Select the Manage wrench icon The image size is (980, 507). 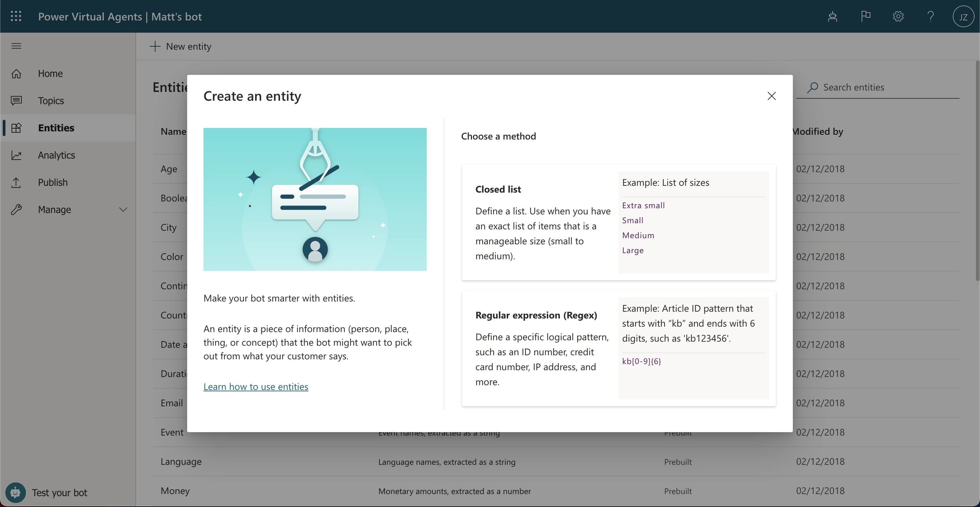click(17, 210)
